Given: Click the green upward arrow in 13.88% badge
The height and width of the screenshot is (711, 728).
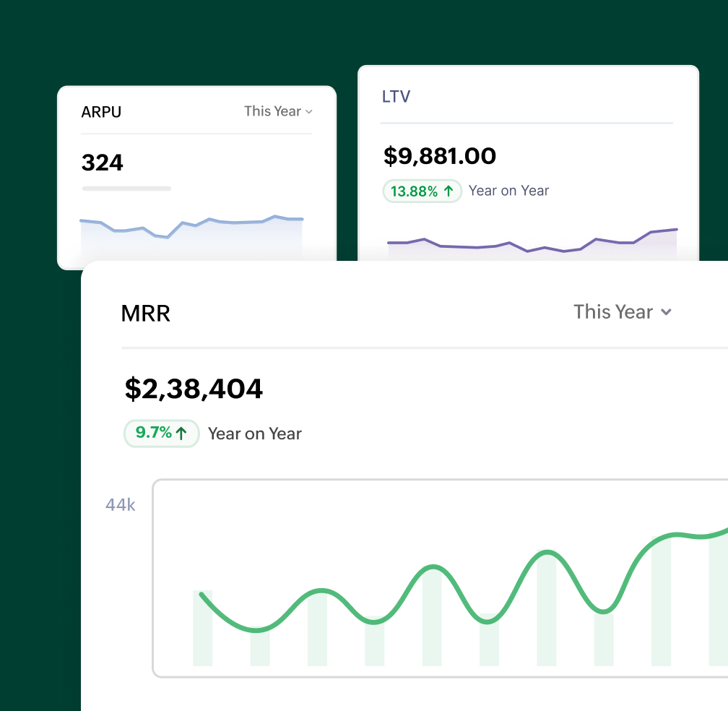Looking at the screenshot, I should pyautogui.click(x=448, y=191).
